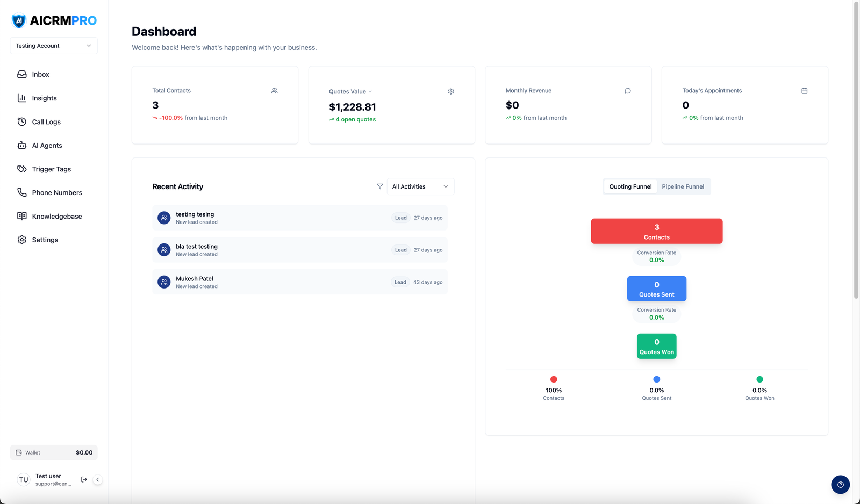Click the Total Contacts card
Screen dimensions: 860x504
tap(215, 105)
